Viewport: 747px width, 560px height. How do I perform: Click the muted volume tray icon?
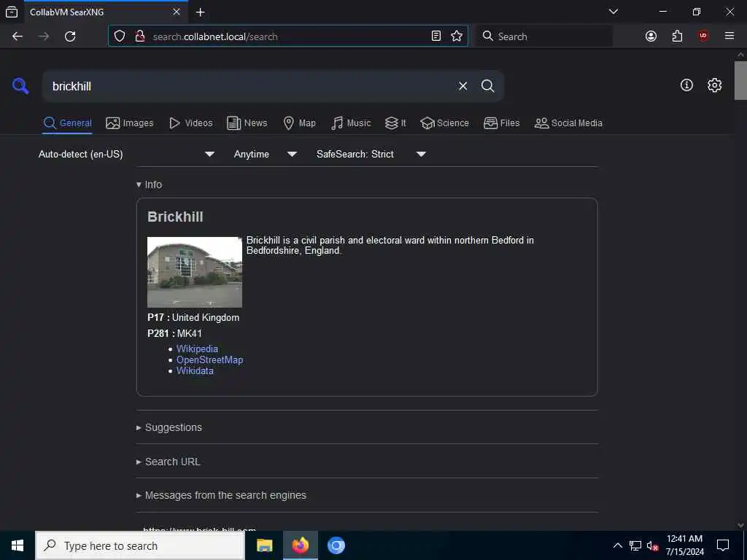[x=652, y=545]
